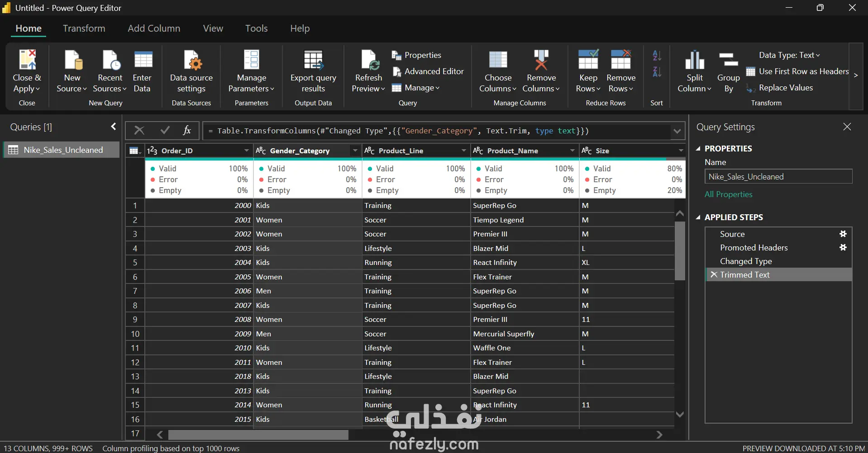Click the vertical scrollbar thumb
The height and width of the screenshot is (453, 868).
680,251
